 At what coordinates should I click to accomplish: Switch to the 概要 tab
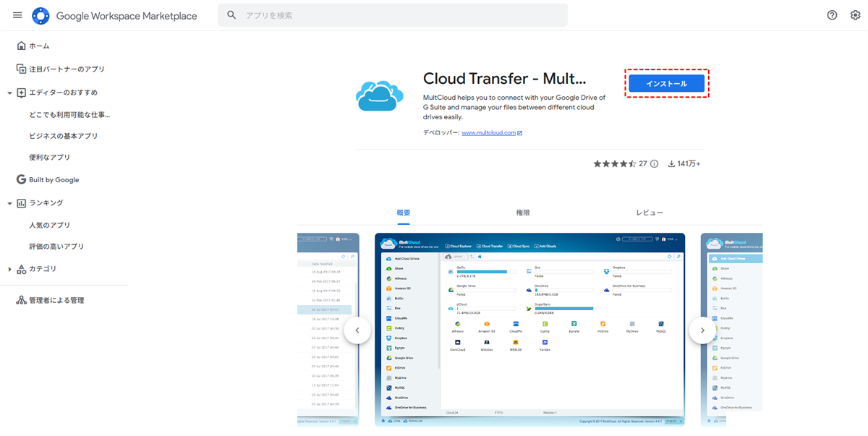tap(404, 213)
